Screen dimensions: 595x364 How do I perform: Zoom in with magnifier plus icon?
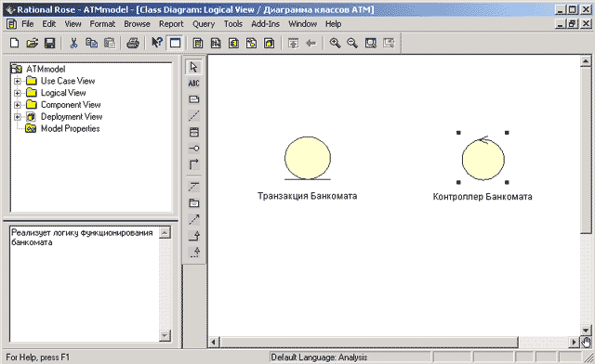(x=335, y=43)
